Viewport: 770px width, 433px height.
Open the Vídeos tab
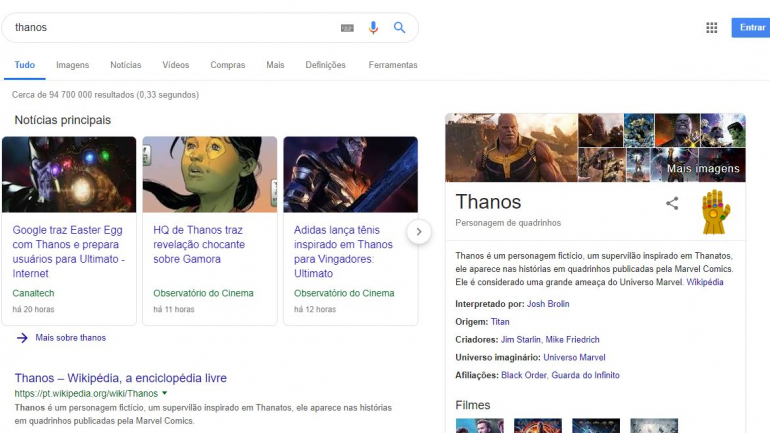click(x=176, y=65)
